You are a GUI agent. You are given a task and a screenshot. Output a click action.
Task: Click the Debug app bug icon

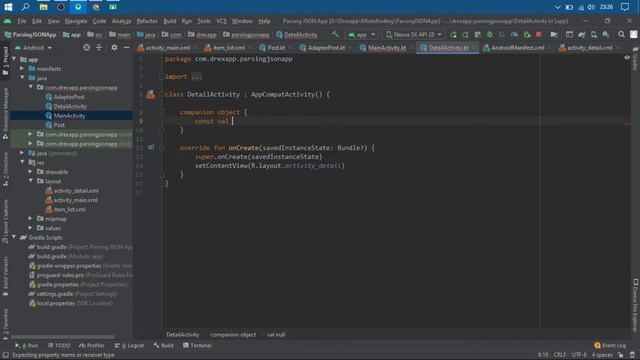(490, 35)
